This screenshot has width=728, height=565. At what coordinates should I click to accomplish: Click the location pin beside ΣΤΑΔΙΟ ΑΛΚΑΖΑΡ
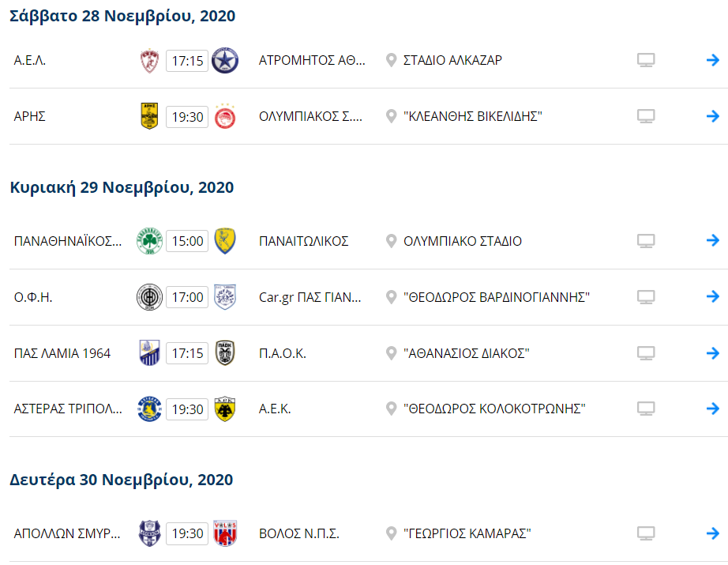point(391,61)
